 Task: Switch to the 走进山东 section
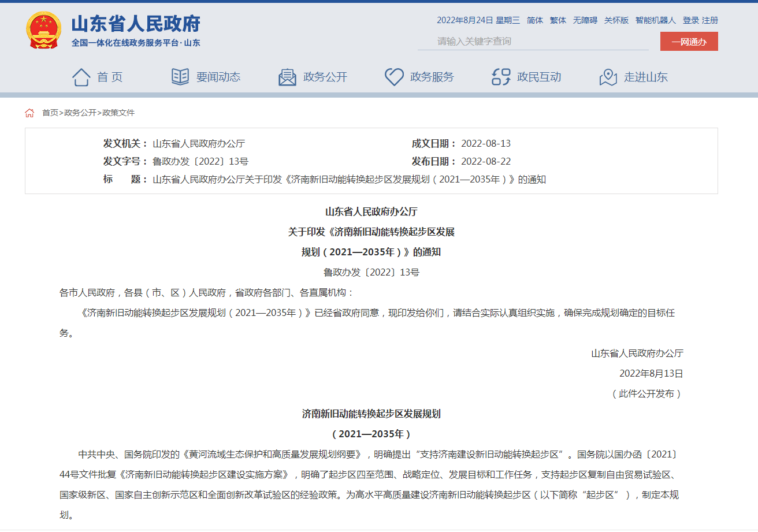(x=646, y=76)
